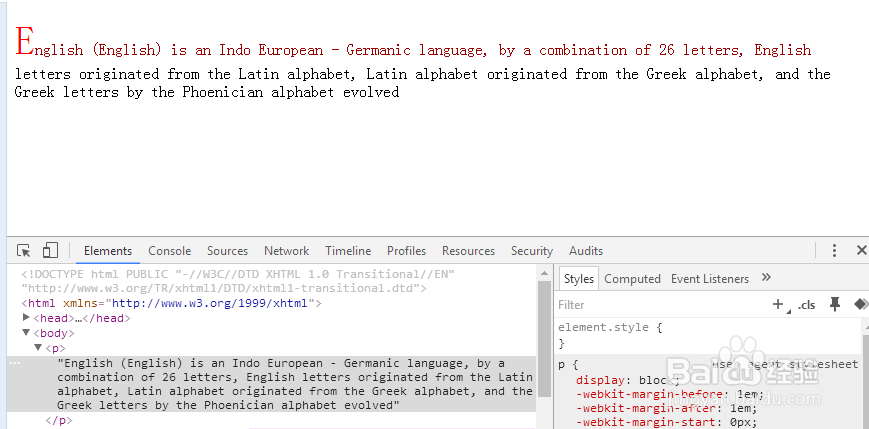869x429 pixels.
Task: Open DevTools three-dot customize menu
Action: point(834,251)
